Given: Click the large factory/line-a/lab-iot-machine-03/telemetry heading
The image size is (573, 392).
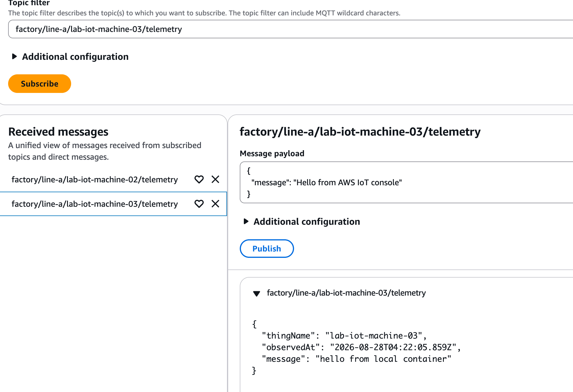Looking at the screenshot, I should 360,132.
